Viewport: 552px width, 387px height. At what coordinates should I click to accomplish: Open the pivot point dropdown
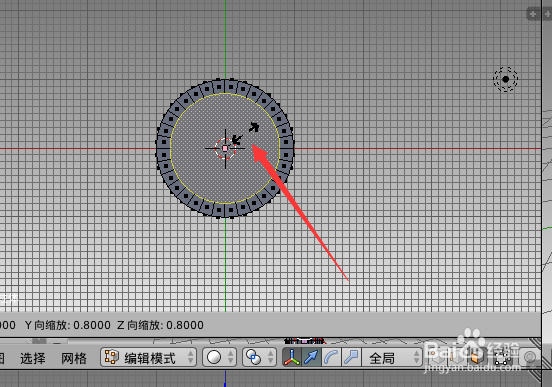coord(259,357)
